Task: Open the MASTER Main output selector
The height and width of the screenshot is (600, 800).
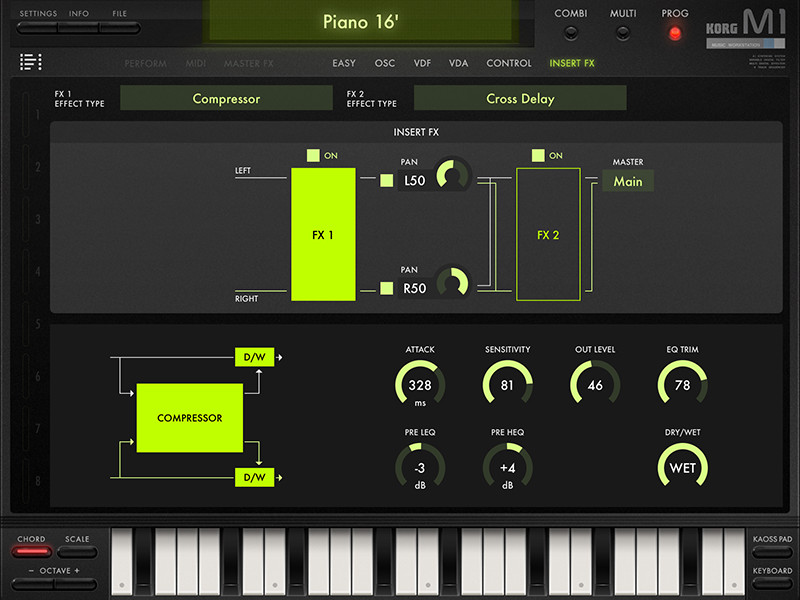Action: coord(628,181)
